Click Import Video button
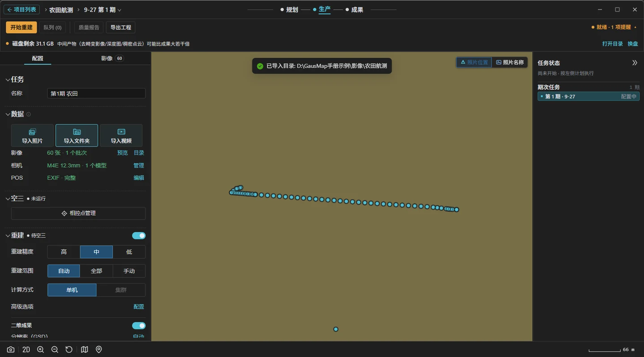The height and width of the screenshot is (357, 644). [121, 135]
